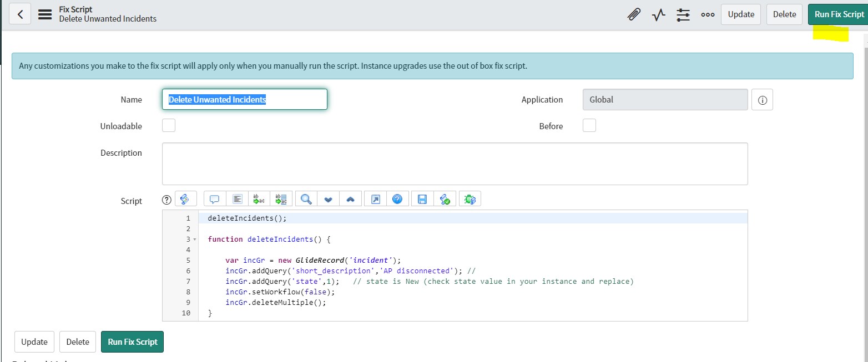Open the attachments paperclip icon

(634, 14)
